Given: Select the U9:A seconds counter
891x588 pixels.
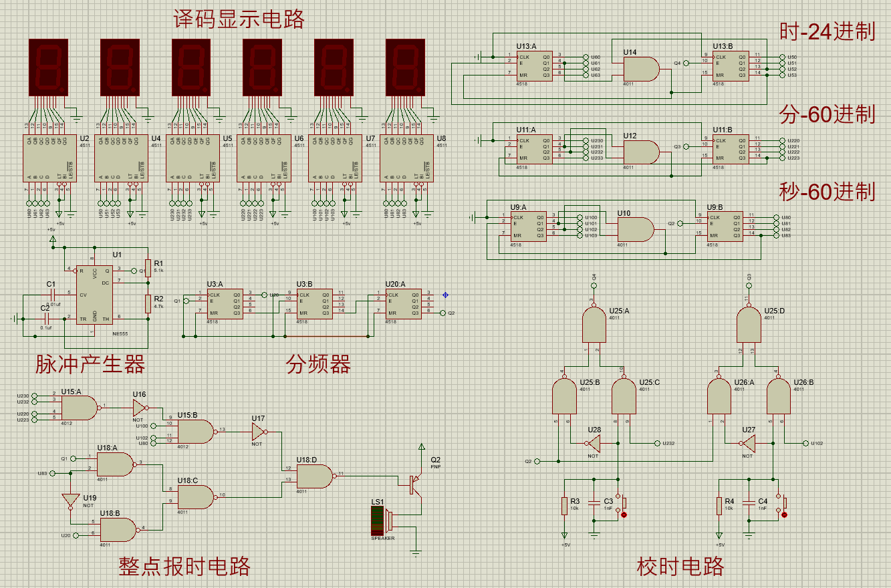Looking at the screenshot, I should pyautogui.click(x=528, y=227).
